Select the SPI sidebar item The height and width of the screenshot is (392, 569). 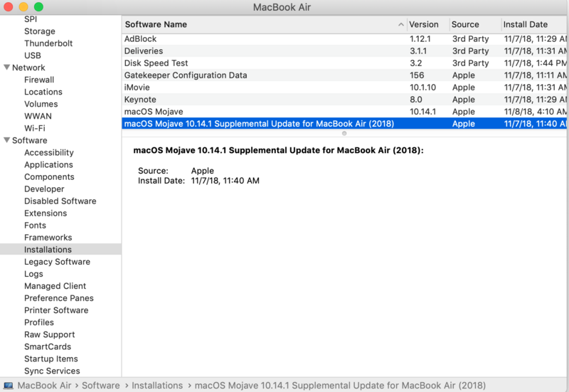point(31,19)
